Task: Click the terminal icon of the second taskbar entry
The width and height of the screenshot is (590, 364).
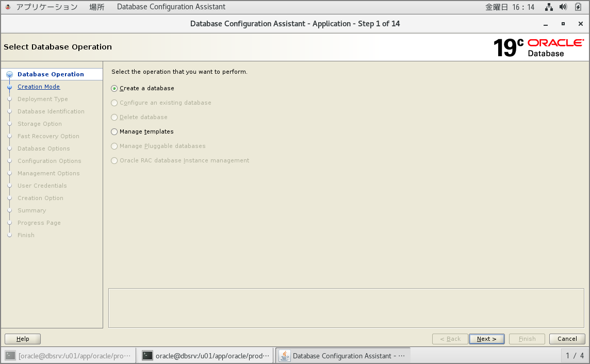Action: [147, 355]
